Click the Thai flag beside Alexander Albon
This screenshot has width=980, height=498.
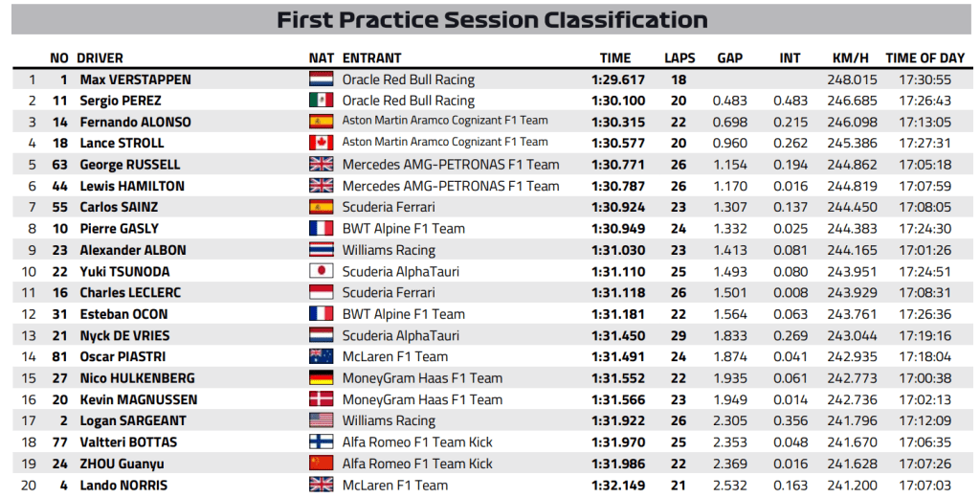(320, 250)
